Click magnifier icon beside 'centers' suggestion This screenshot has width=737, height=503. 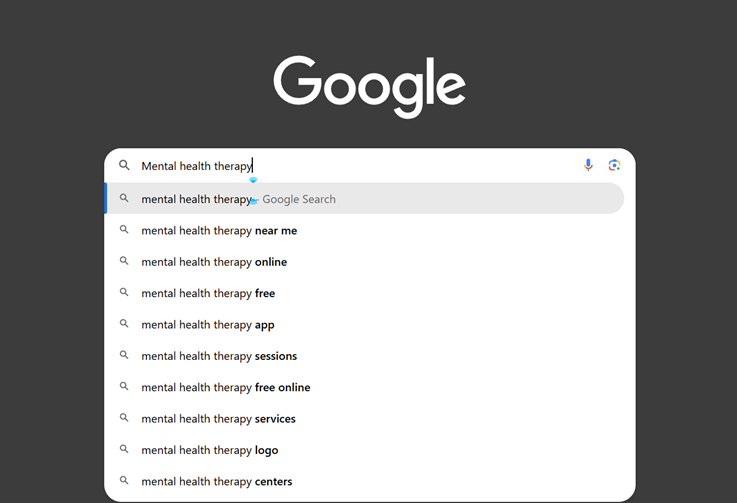[124, 480]
